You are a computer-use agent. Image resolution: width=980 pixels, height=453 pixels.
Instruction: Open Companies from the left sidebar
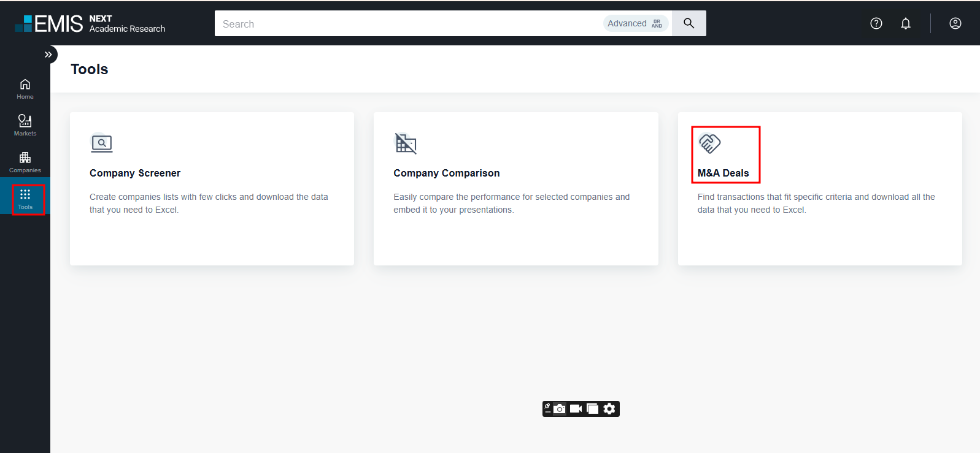(25, 162)
